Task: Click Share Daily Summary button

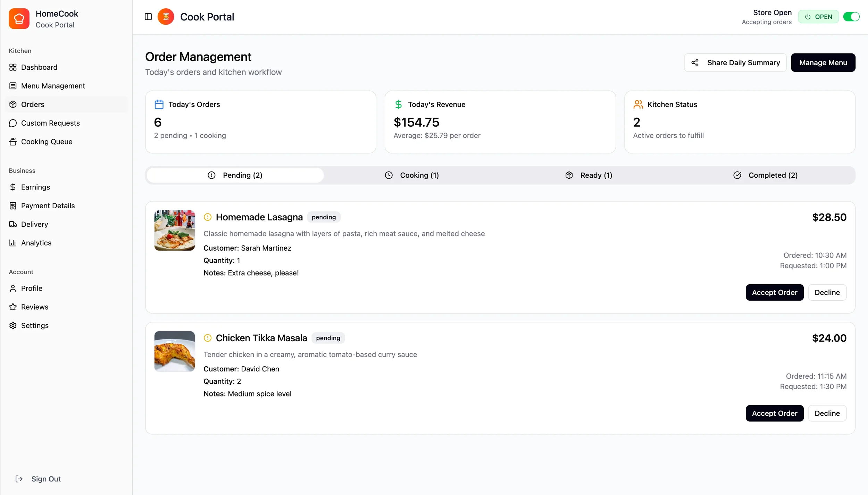Action: coord(735,63)
